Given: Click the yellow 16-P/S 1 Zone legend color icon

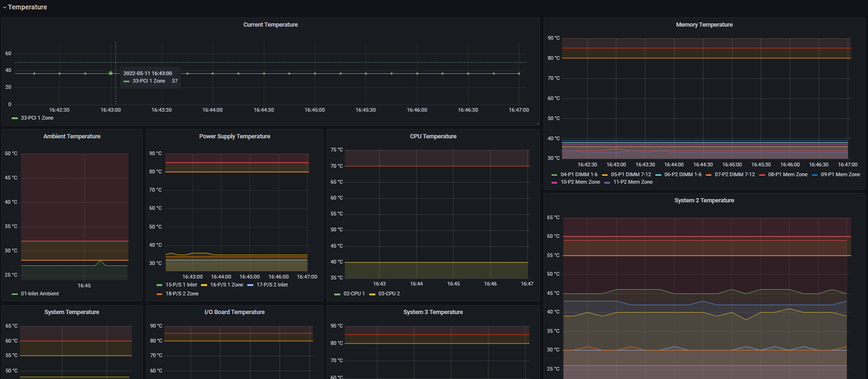Looking at the screenshot, I should pos(204,285).
